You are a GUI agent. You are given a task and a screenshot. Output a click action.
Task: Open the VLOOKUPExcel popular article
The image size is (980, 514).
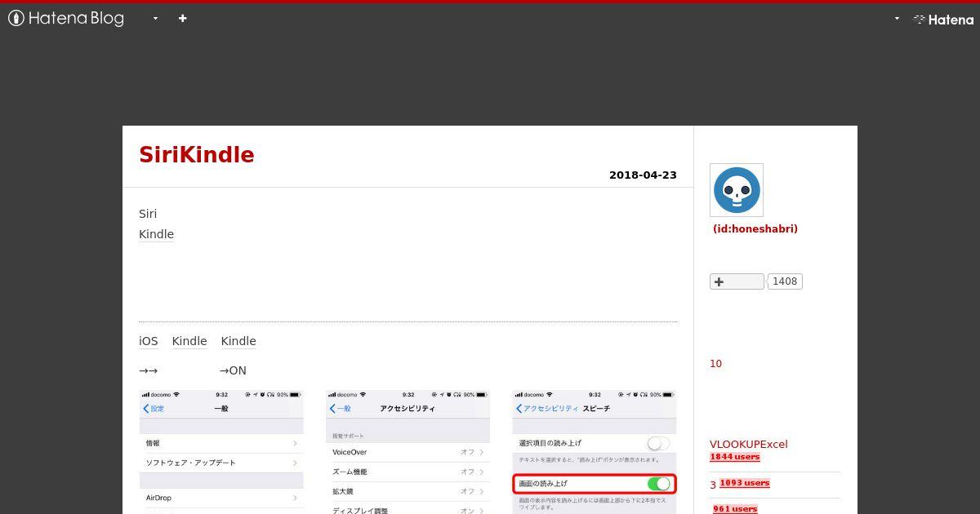[x=749, y=444]
